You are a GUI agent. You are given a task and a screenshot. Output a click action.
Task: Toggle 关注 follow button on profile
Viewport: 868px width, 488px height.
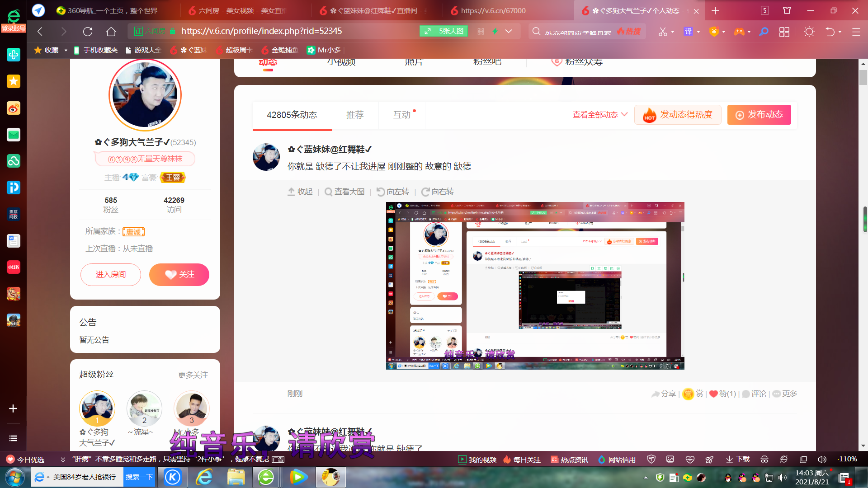pos(179,274)
